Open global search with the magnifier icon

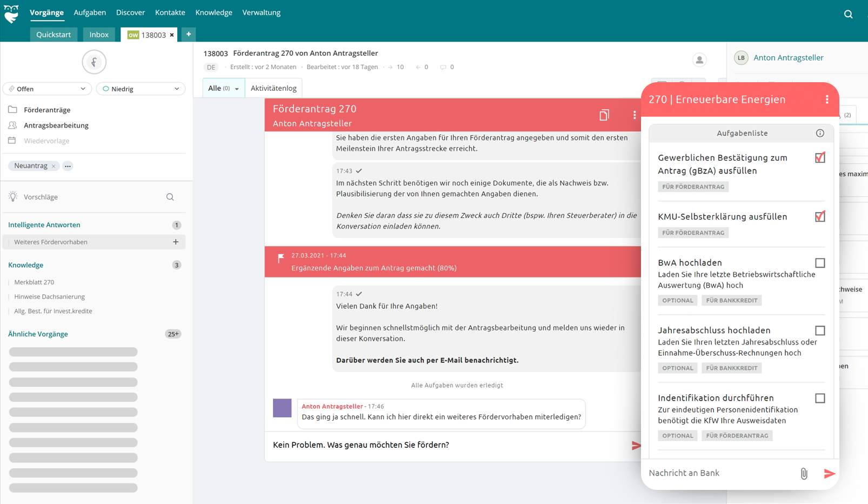click(x=848, y=14)
